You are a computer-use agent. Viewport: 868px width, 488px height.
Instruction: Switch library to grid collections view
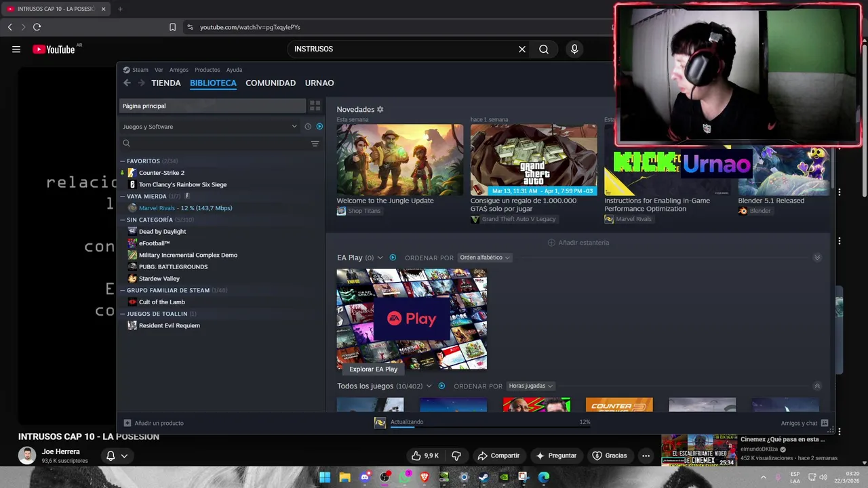[315, 106]
